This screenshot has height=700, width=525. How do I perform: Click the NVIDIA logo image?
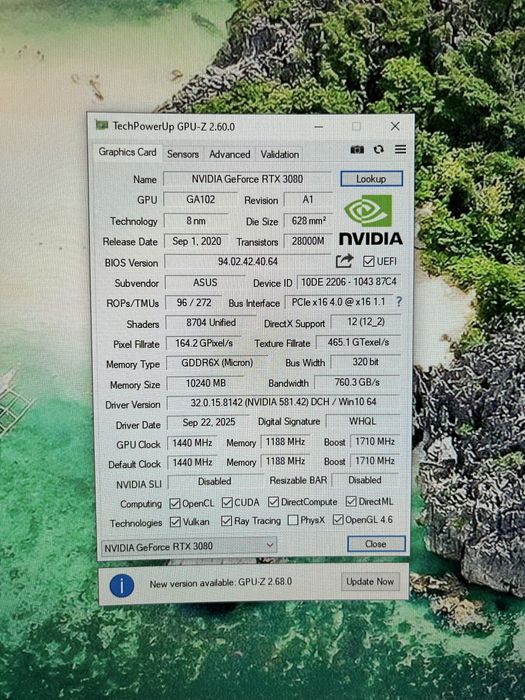[x=370, y=220]
